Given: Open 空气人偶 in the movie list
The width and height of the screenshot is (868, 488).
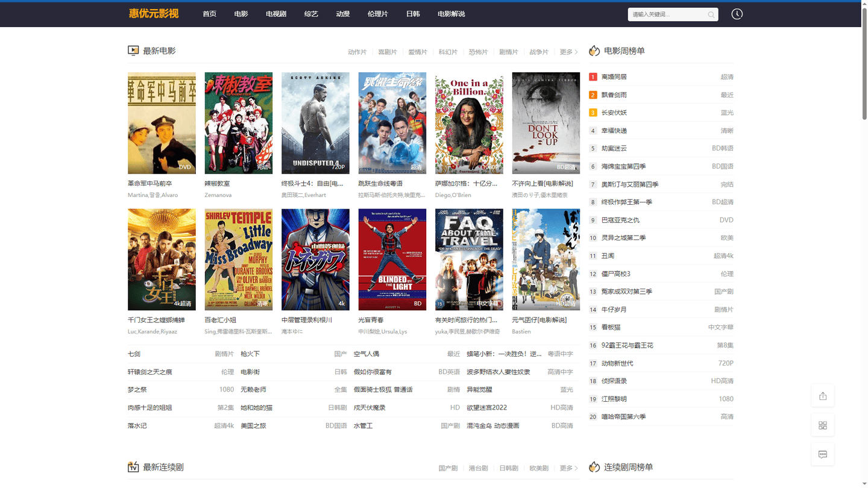Looking at the screenshot, I should (366, 354).
